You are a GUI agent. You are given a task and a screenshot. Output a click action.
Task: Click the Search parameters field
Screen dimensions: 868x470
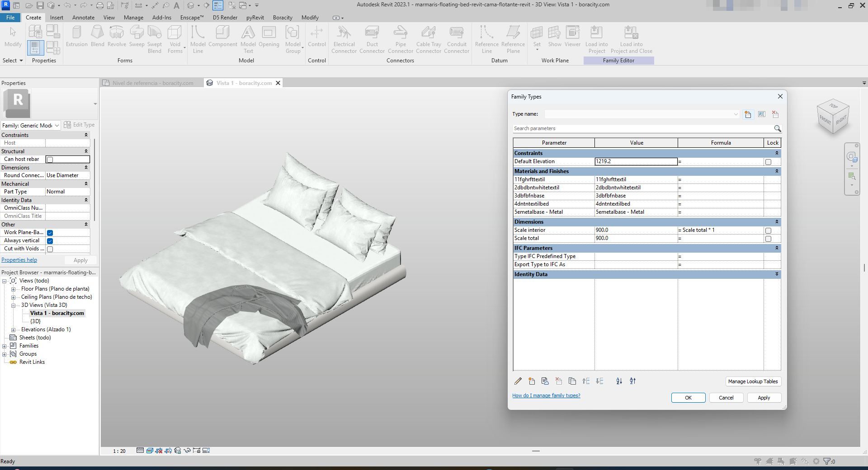643,129
